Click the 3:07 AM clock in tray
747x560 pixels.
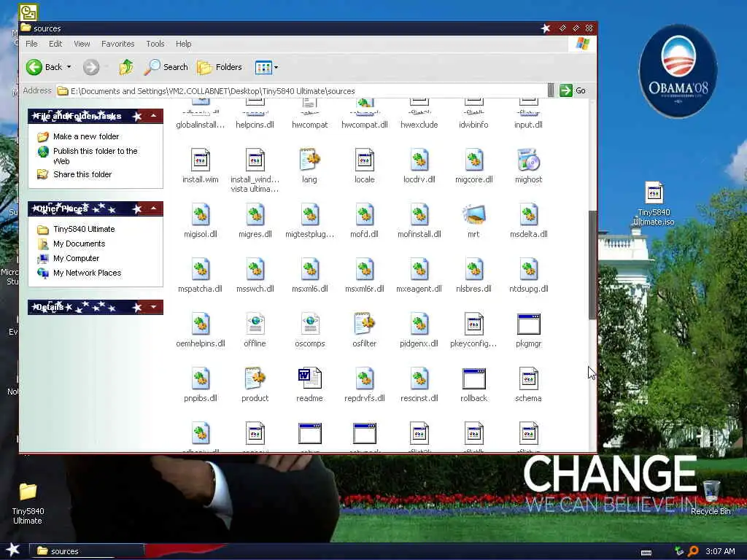[x=720, y=551]
